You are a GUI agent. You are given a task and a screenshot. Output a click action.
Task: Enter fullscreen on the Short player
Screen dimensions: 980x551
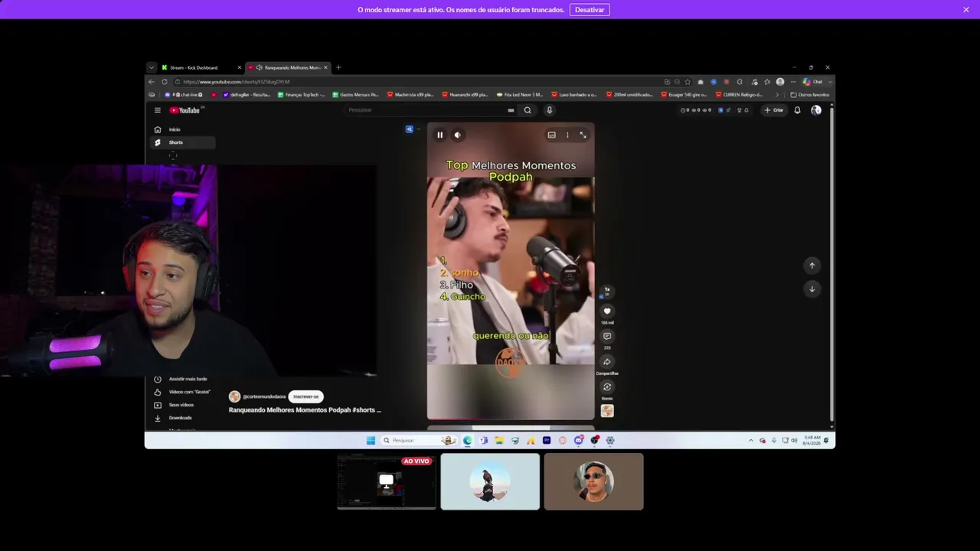[x=583, y=135]
